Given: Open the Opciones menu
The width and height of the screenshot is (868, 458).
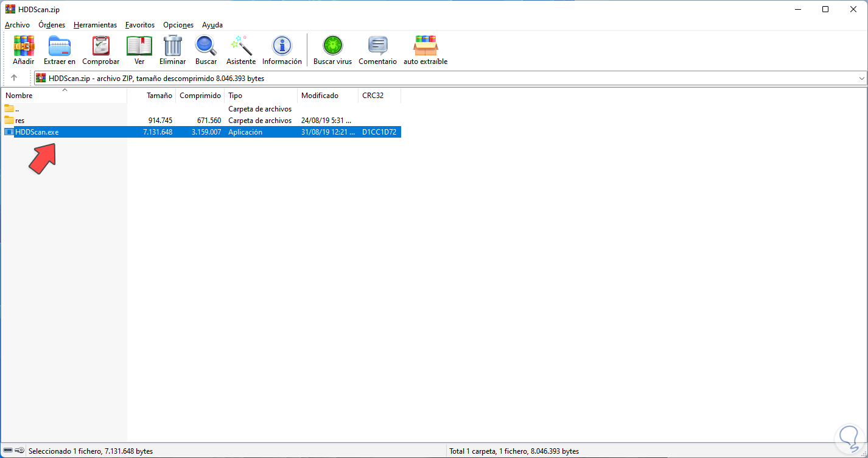Looking at the screenshot, I should (178, 25).
